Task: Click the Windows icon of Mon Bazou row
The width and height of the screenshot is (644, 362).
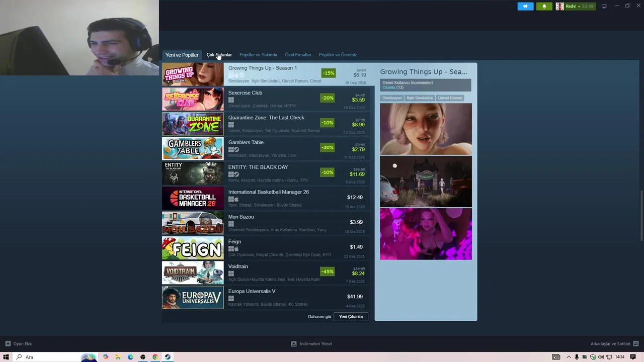Action: pos(231,224)
